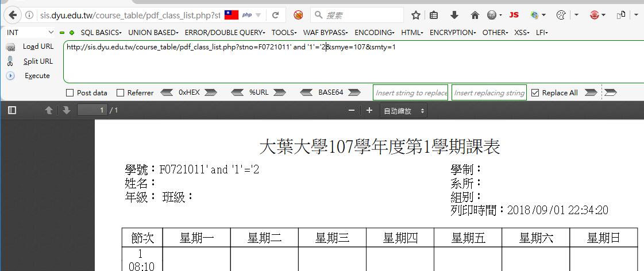Decode %URL with the left arrow
Viewport: 644px width, 271px height.
click(x=237, y=93)
